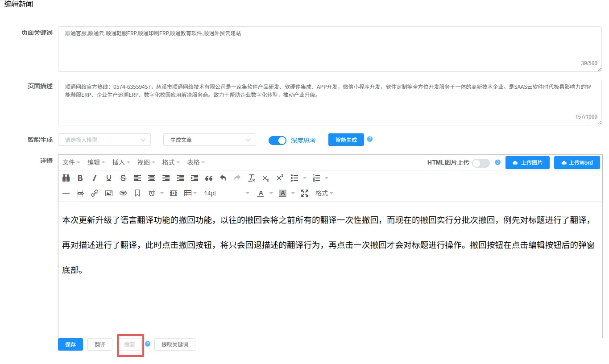Click the insert media video icon
Viewport: 609px width, 364px height.
point(174,193)
